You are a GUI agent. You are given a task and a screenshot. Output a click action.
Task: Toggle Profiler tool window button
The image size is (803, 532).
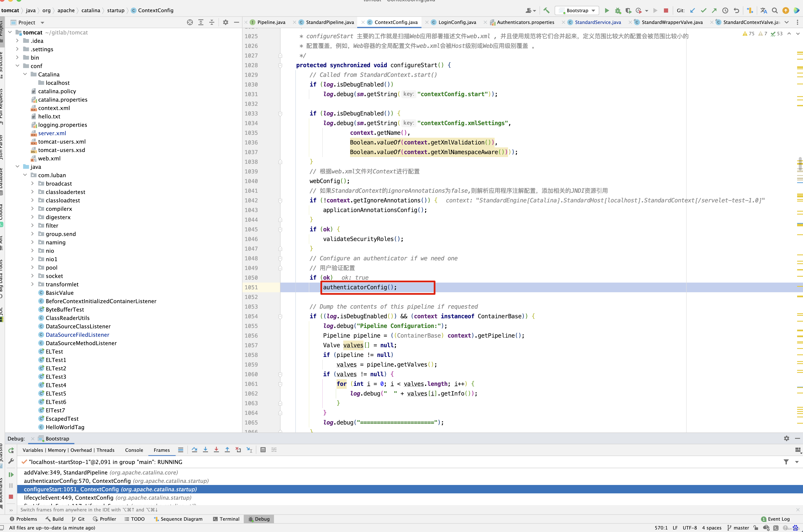[104, 519]
